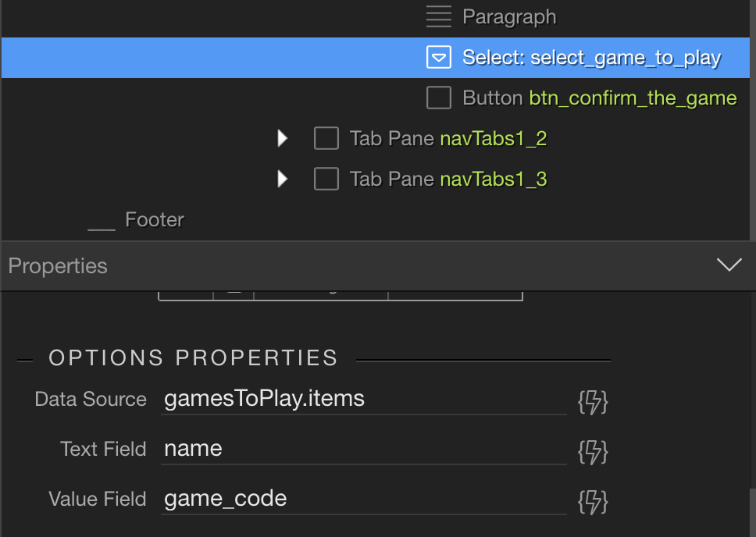Open dynamic data picker for Data Source
Image resolution: width=756 pixels, height=537 pixels.
coord(593,402)
